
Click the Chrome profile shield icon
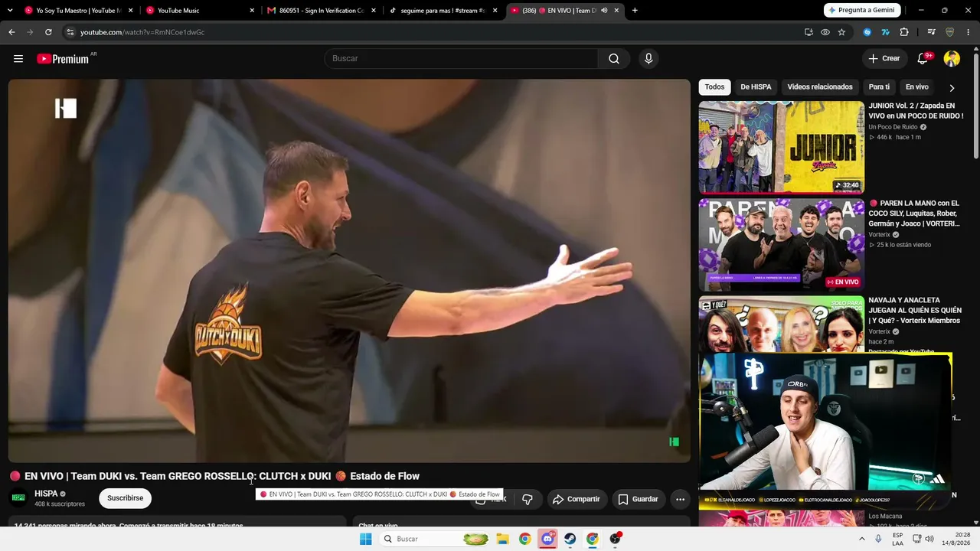[950, 32]
